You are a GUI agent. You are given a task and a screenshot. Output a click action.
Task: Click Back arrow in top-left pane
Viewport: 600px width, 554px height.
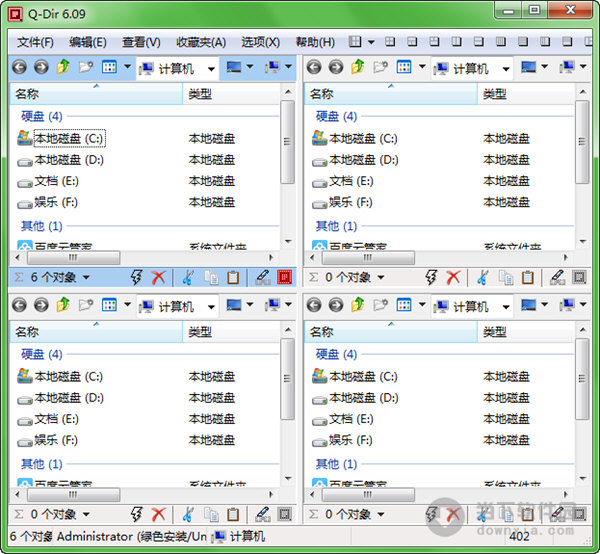(20, 67)
